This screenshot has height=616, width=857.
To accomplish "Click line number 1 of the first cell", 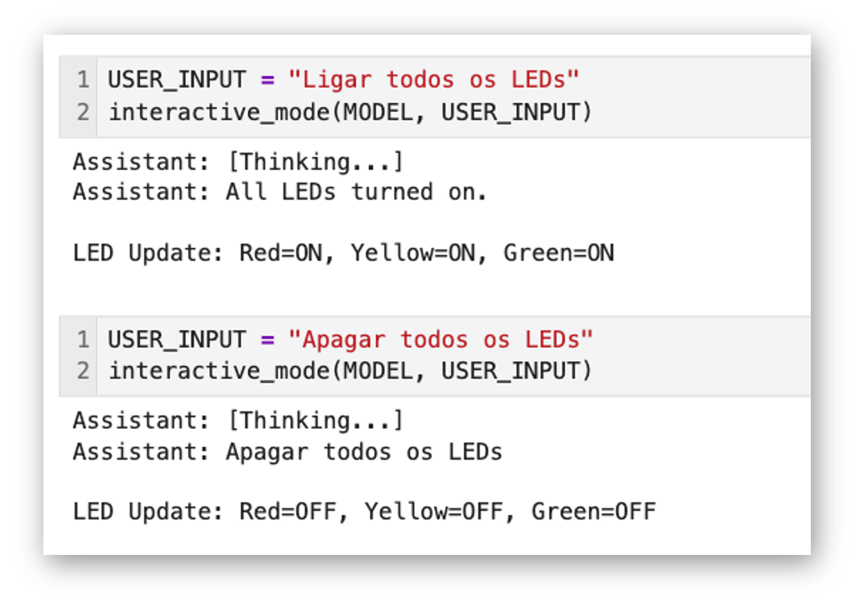I will [x=83, y=80].
